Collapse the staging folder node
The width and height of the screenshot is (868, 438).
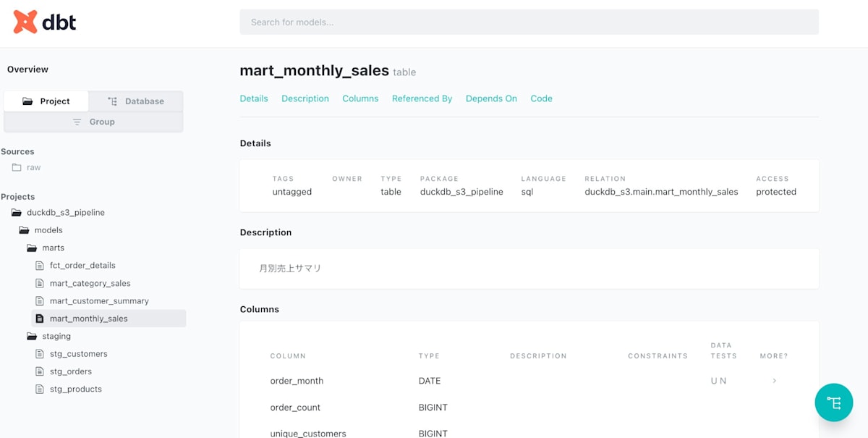(x=56, y=336)
